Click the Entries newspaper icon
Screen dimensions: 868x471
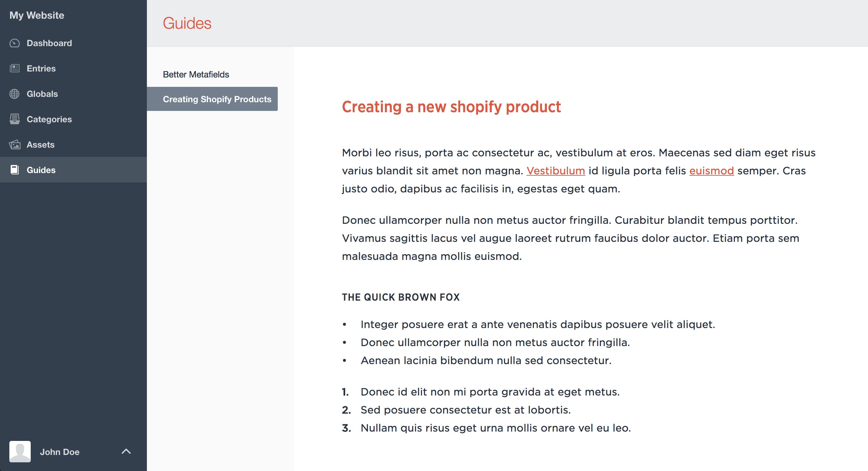14,68
